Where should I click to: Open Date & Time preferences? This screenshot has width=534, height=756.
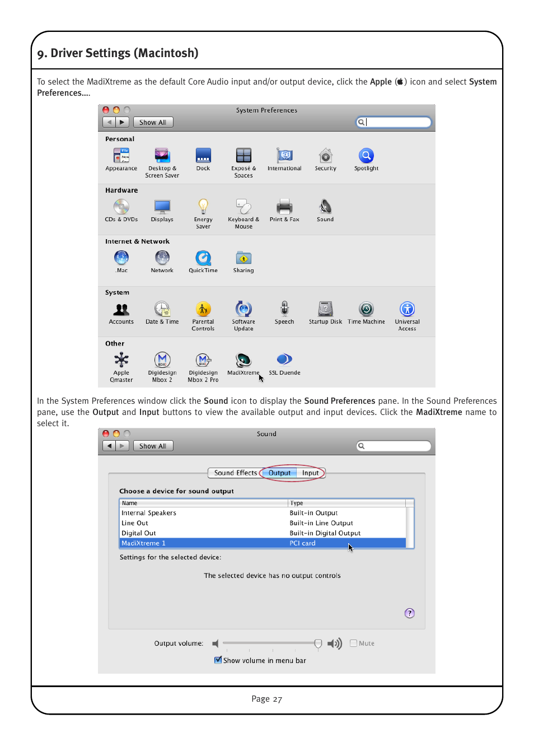[162, 309]
